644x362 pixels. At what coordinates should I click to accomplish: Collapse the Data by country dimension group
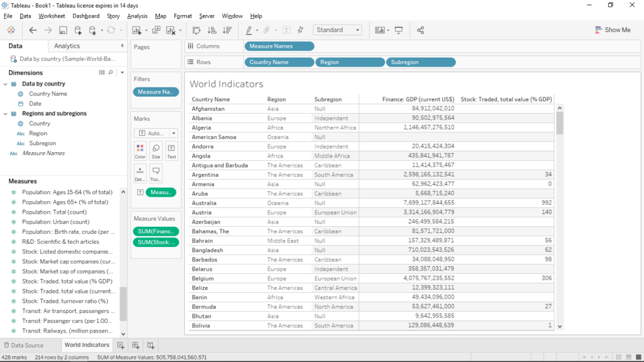[x=6, y=84]
